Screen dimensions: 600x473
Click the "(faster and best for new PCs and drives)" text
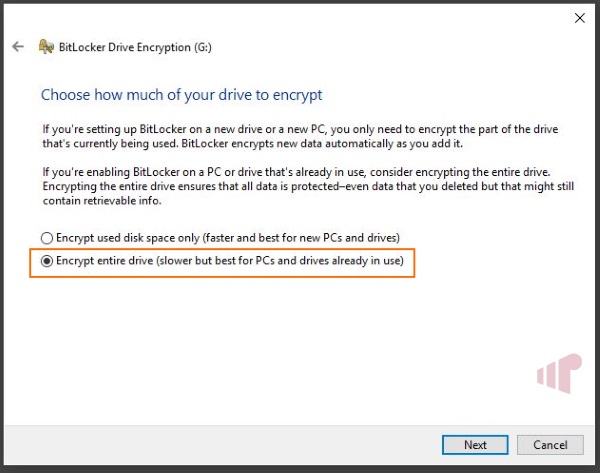point(302,238)
